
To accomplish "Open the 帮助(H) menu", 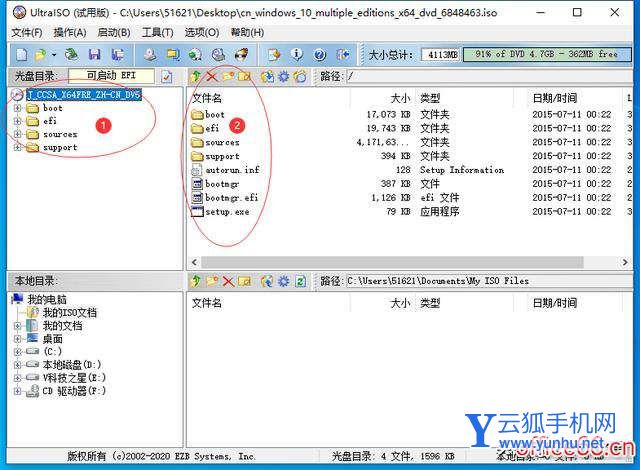I will (247, 32).
